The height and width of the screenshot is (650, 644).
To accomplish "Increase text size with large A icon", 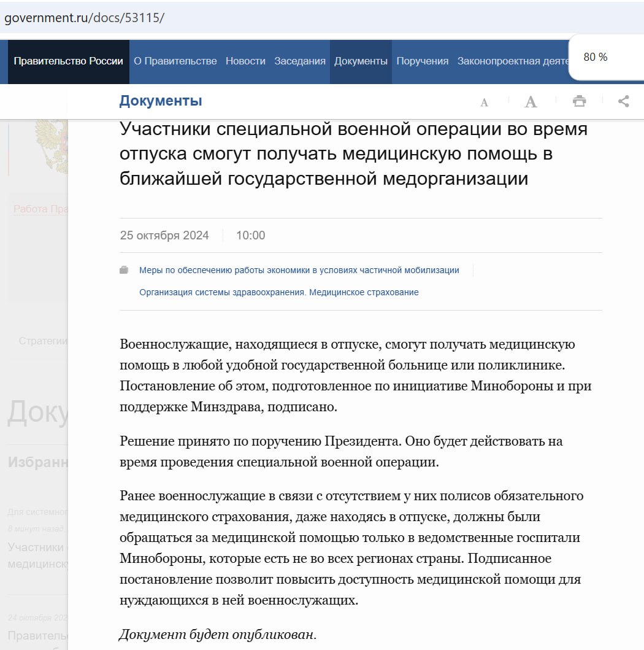I will click(531, 102).
